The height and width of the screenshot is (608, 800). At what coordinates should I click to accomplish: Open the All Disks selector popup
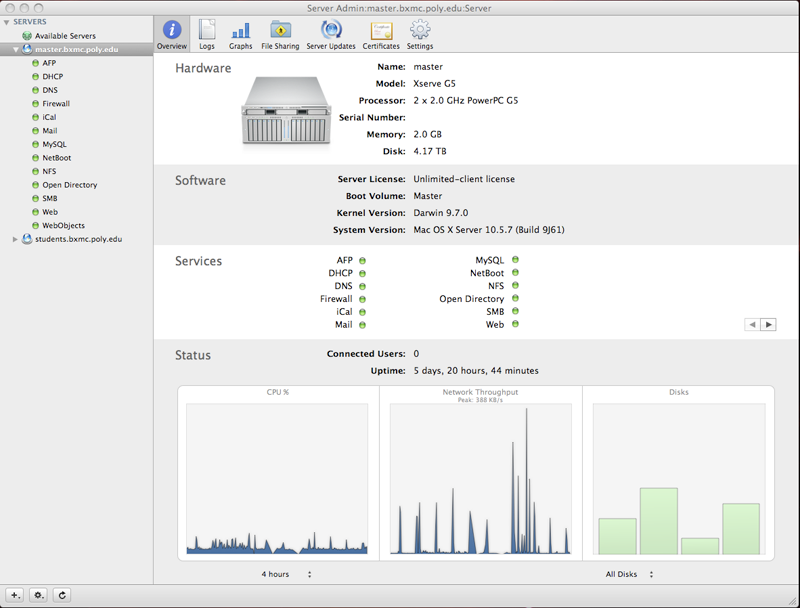pos(629,574)
